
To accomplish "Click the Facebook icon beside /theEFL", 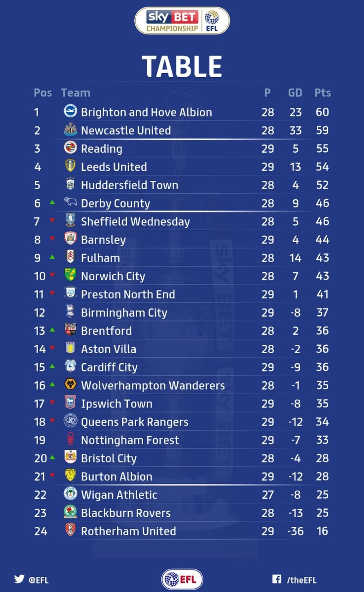I will tap(276, 579).
